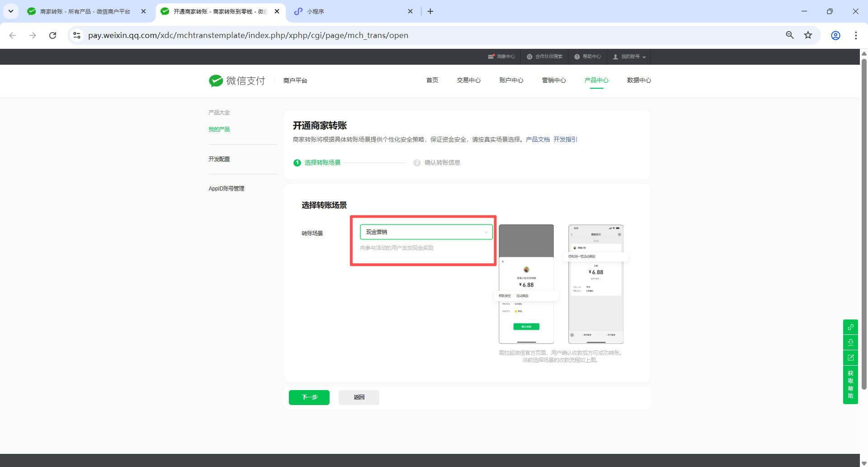The image size is (868, 467).
Task: Expand the 转账场景 dropdown
Action: click(x=426, y=232)
